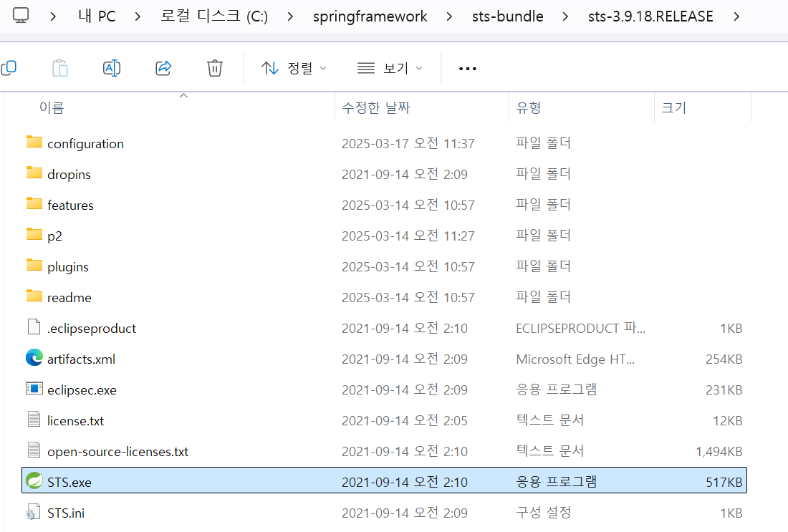Select the configuration folder name
The image size is (788, 532).
pos(85,144)
